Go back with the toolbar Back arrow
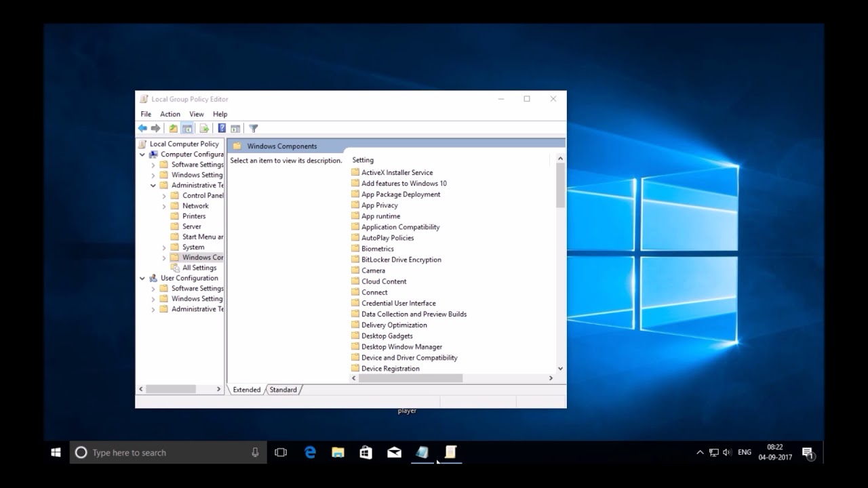 (142, 128)
